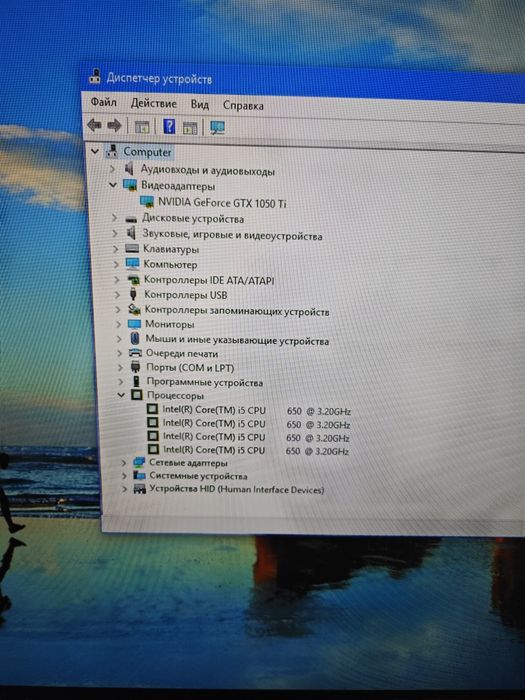Click the Дисковые устройства drive icon
Image resolution: width=525 pixels, height=700 pixels.
coord(131,219)
